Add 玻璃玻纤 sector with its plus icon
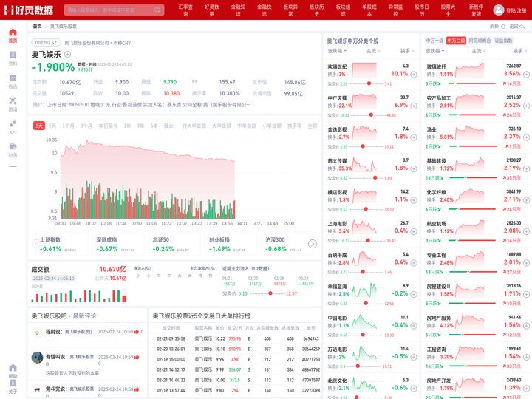 click(x=526, y=75)
